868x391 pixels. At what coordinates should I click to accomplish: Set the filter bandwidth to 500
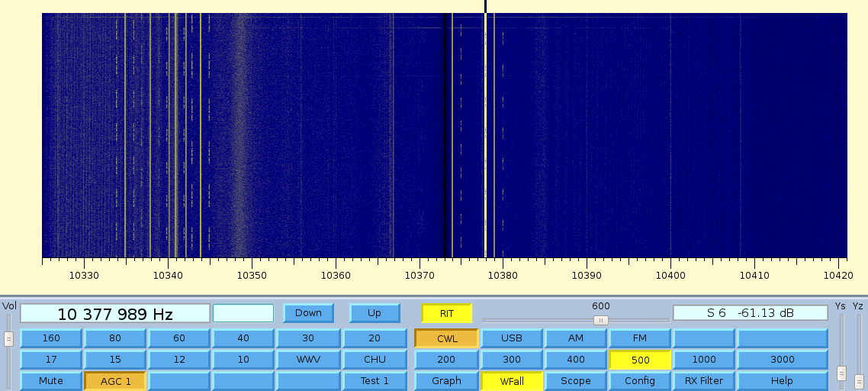pyautogui.click(x=639, y=360)
